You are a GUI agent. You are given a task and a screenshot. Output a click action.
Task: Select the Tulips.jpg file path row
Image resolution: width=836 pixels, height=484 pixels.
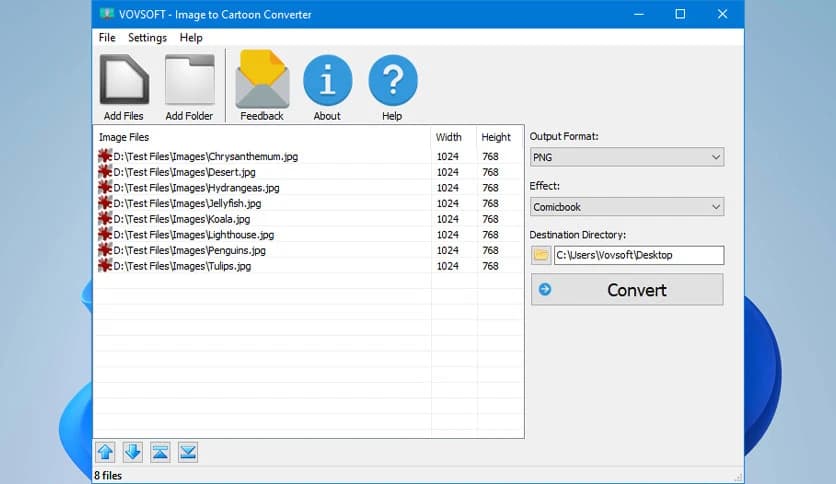[x=182, y=265]
